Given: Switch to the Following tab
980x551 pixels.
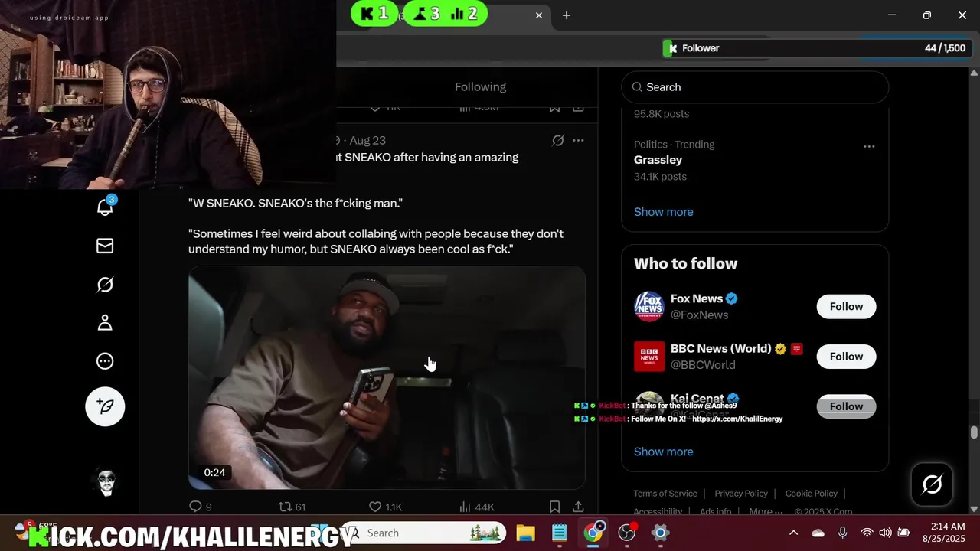Looking at the screenshot, I should [480, 87].
